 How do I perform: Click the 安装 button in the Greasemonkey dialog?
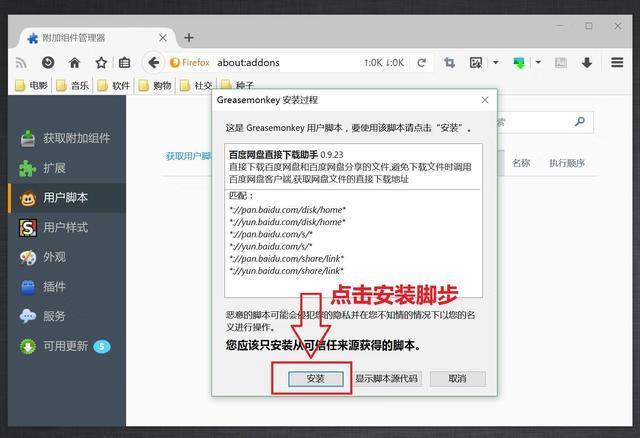pos(316,379)
